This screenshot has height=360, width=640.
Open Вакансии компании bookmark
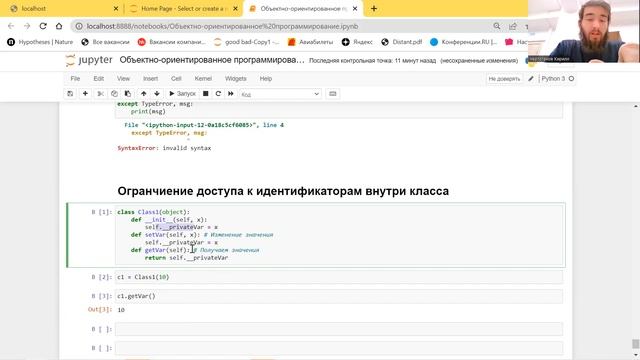point(172,42)
